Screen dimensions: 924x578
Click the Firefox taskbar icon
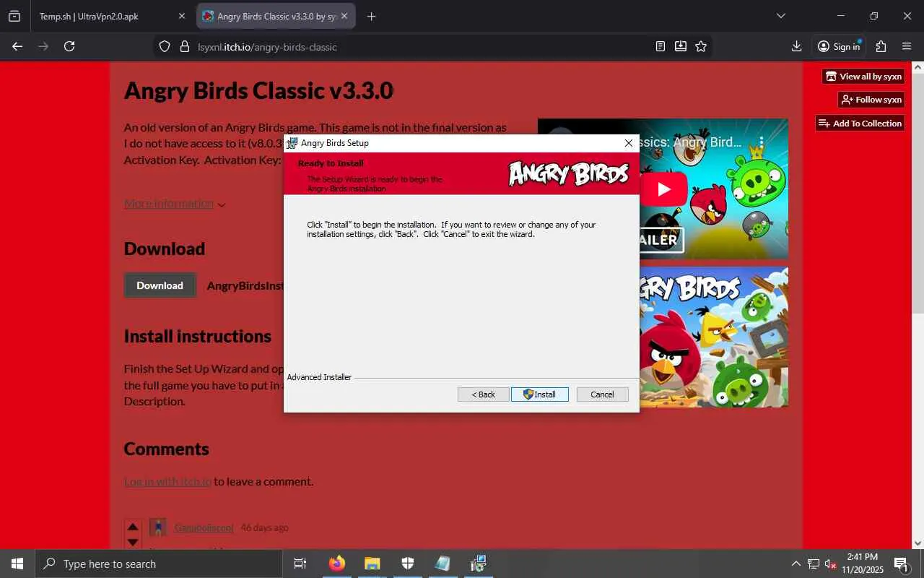[336, 564]
